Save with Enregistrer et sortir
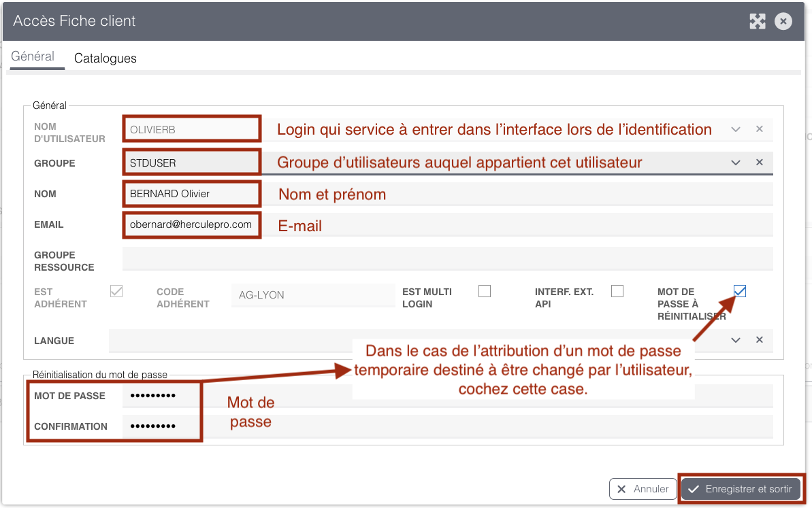Screen dimensions: 812x508 pos(741,489)
